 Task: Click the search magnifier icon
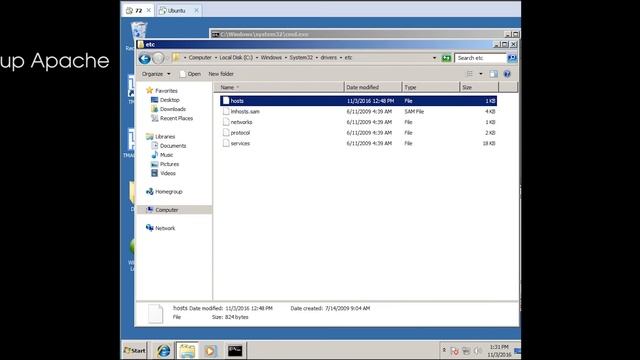(x=512, y=58)
